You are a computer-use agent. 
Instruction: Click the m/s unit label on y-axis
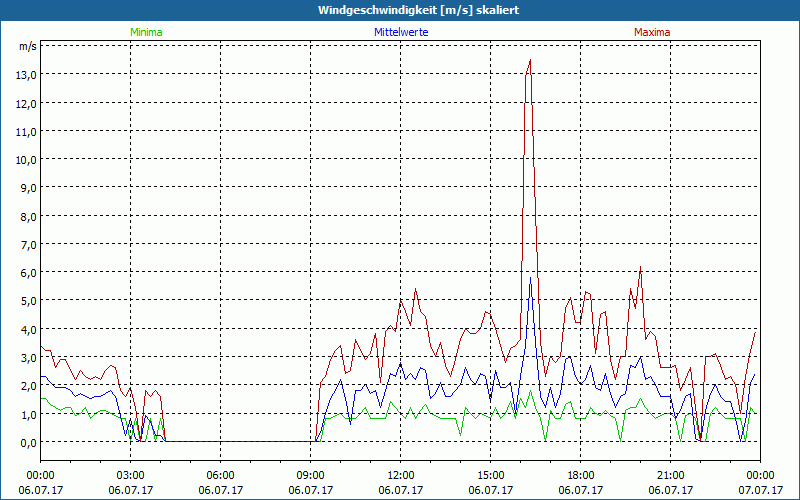(x=26, y=47)
